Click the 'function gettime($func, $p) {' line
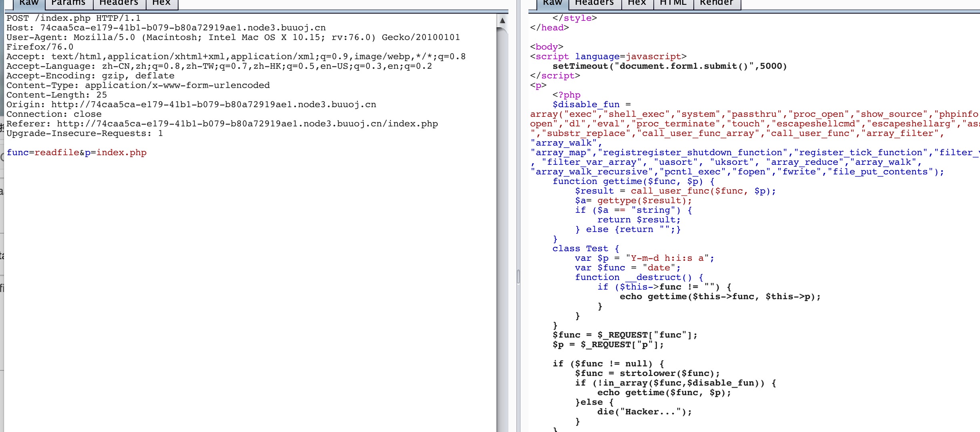The width and height of the screenshot is (980, 432). [634, 182]
